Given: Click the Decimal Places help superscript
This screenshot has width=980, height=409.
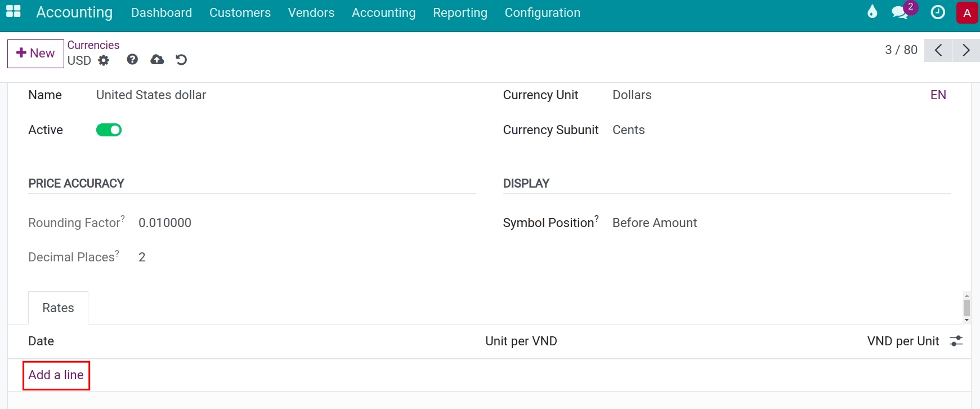Looking at the screenshot, I should click(x=117, y=252).
